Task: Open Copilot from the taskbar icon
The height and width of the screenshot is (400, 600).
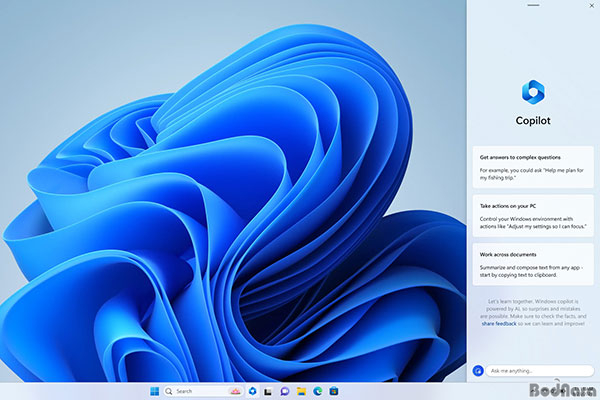Action: (x=253, y=391)
